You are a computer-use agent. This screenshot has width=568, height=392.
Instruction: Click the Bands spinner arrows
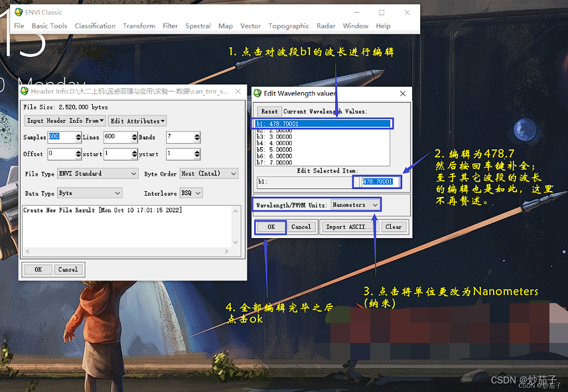point(197,137)
